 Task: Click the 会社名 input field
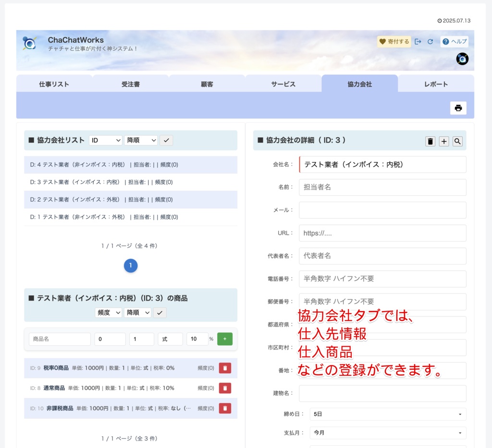[x=382, y=164]
